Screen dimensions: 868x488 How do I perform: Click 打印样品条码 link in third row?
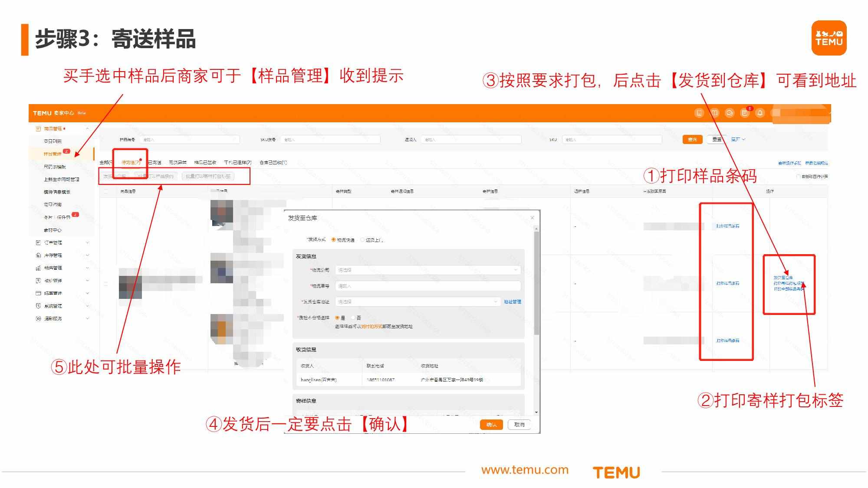(x=728, y=341)
